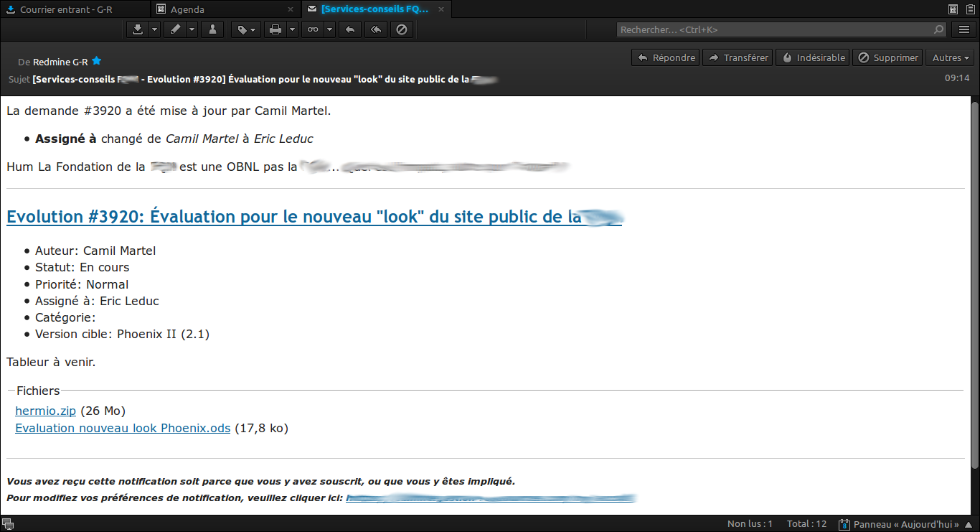The image size is (980, 532).
Task: Click the print icon in toolbar
Action: [x=275, y=29]
